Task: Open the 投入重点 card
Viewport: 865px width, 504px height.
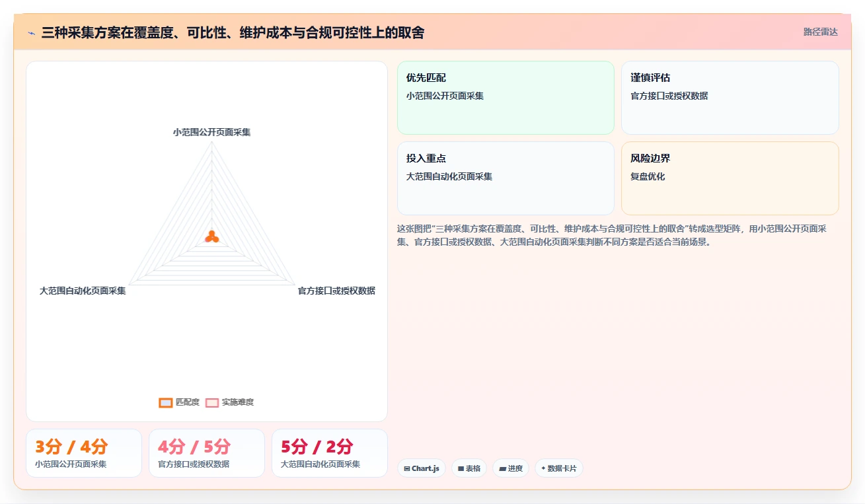Action: pyautogui.click(x=506, y=178)
